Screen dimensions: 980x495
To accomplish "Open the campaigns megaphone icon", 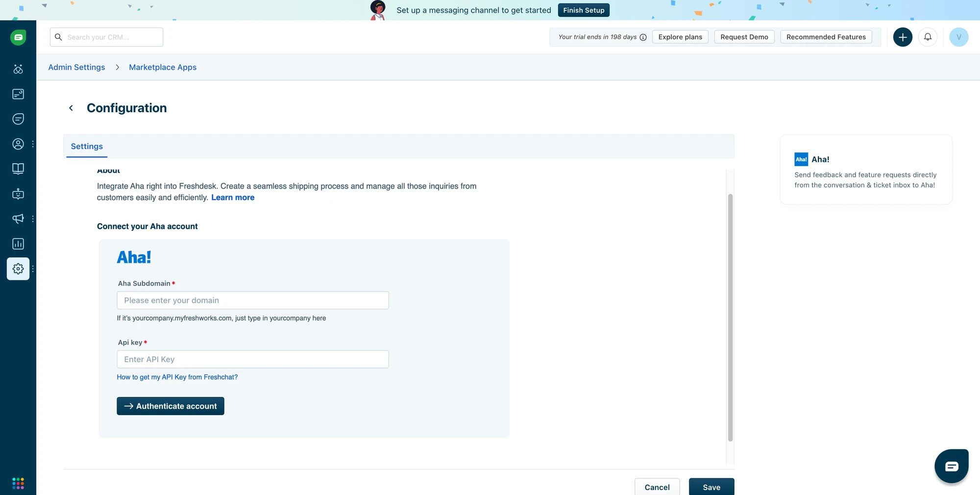I will point(18,219).
